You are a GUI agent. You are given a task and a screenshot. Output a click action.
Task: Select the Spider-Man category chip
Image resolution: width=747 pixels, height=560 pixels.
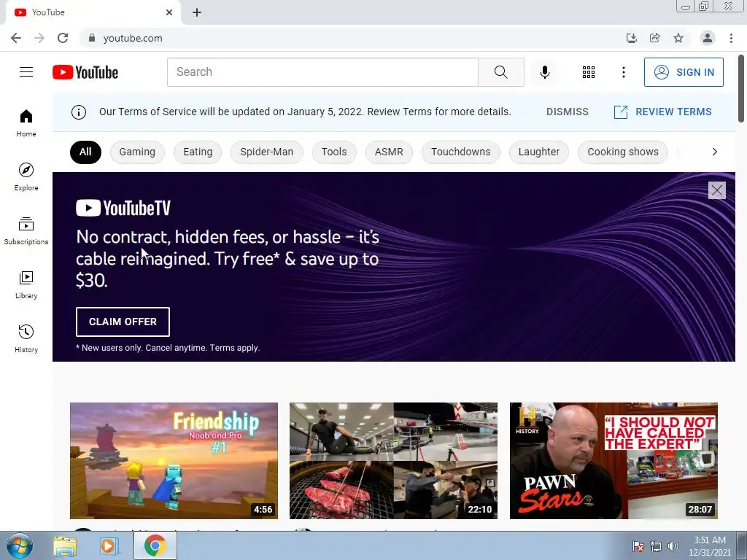click(x=267, y=152)
